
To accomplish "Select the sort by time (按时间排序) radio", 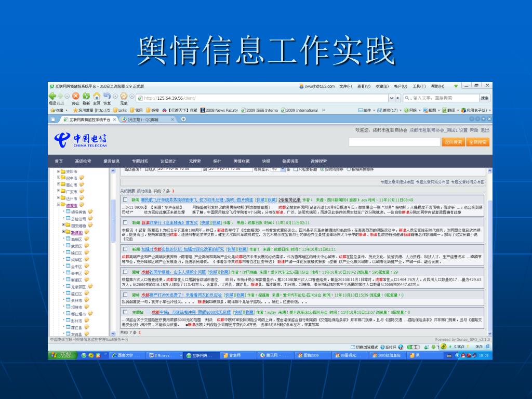I will [322, 169].
